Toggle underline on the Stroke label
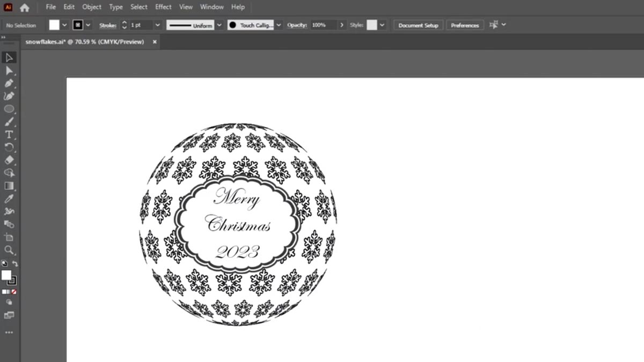Screen dimensions: 644x362 107,25
